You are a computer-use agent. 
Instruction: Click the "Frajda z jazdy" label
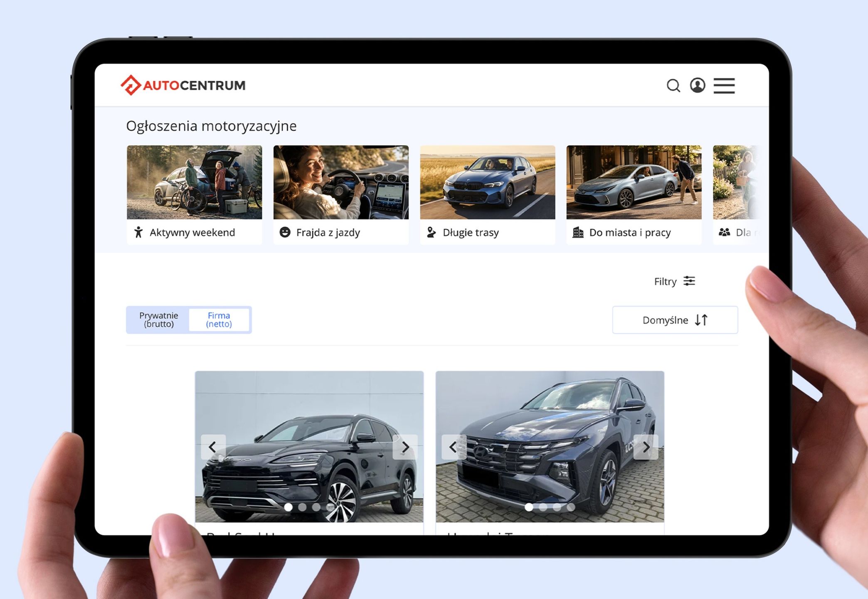[x=328, y=233]
